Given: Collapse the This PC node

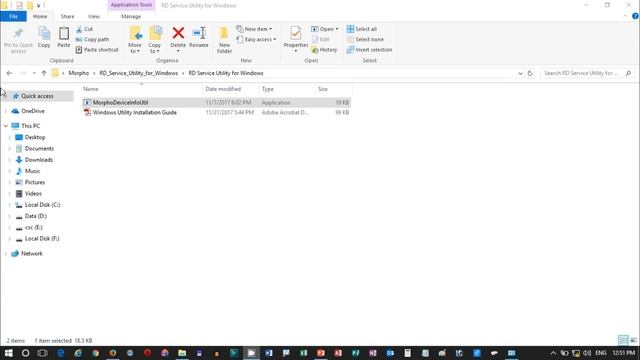Looking at the screenshot, I should 6,126.
